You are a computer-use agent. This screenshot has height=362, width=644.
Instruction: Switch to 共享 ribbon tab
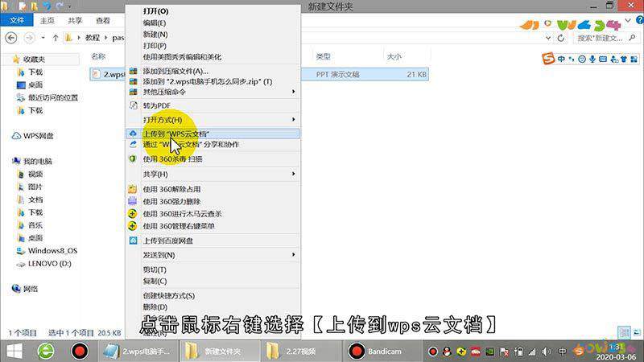pyautogui.click(x=75, y=20)
